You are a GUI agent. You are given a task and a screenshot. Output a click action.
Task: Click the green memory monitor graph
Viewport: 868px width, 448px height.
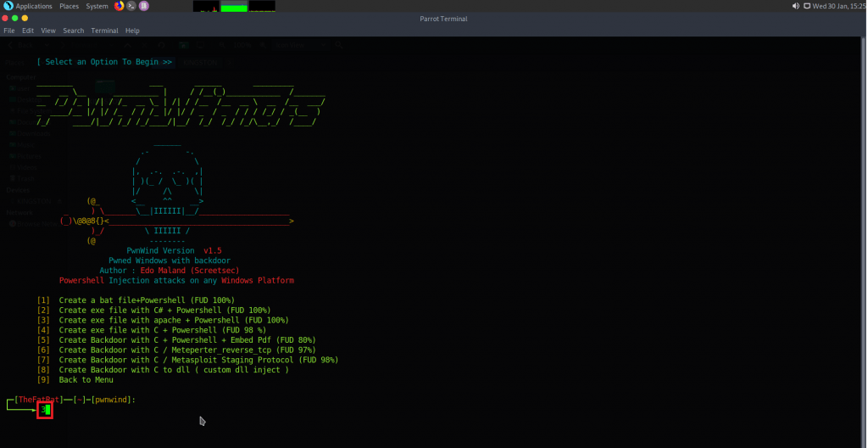(x=234, y=6)
